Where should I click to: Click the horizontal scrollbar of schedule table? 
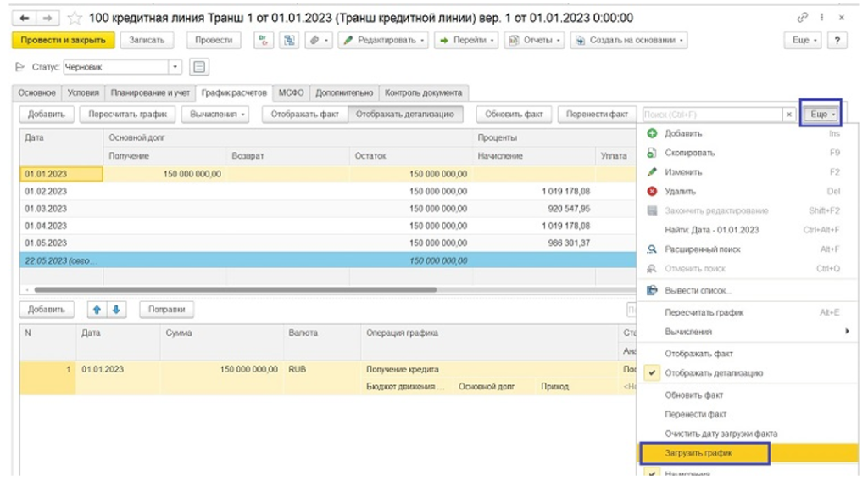tap(236, 290)
